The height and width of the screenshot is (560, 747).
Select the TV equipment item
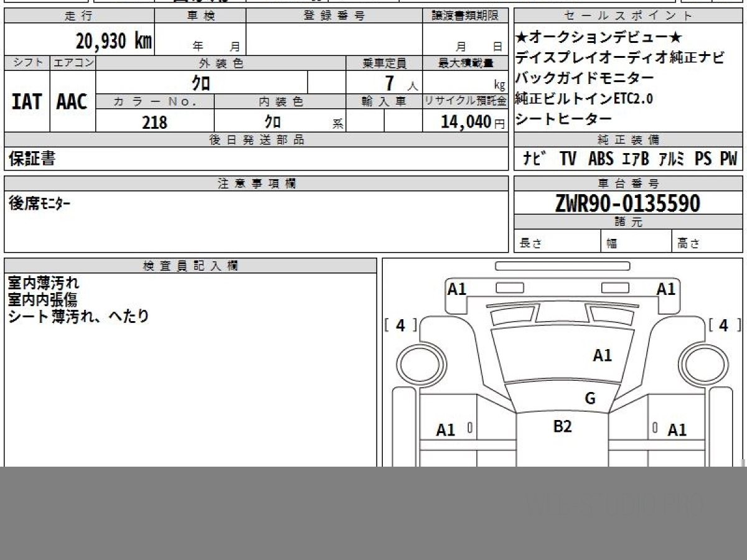point(568,159)
